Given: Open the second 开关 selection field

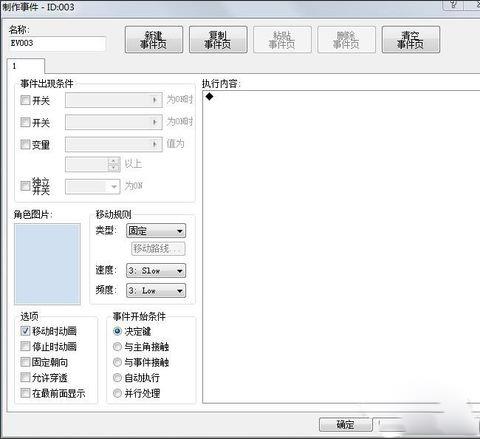Looking at the screenshot, I should (x=114, y=122).
